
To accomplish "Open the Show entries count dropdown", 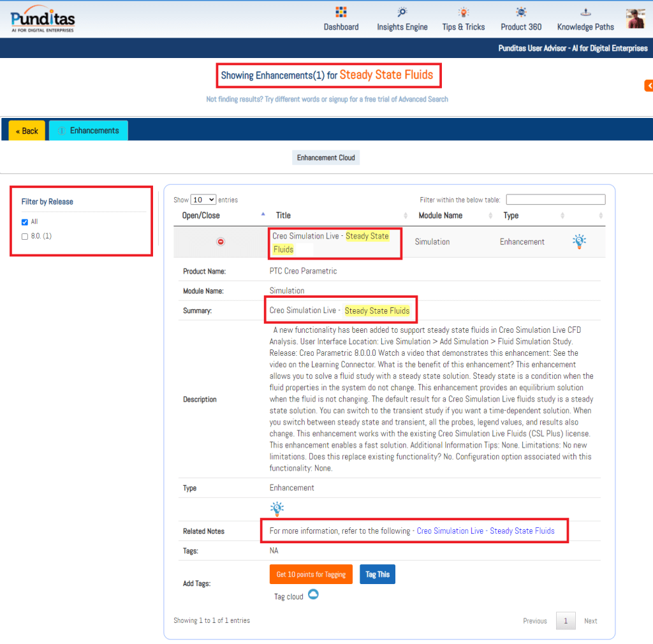I will 203,200.
